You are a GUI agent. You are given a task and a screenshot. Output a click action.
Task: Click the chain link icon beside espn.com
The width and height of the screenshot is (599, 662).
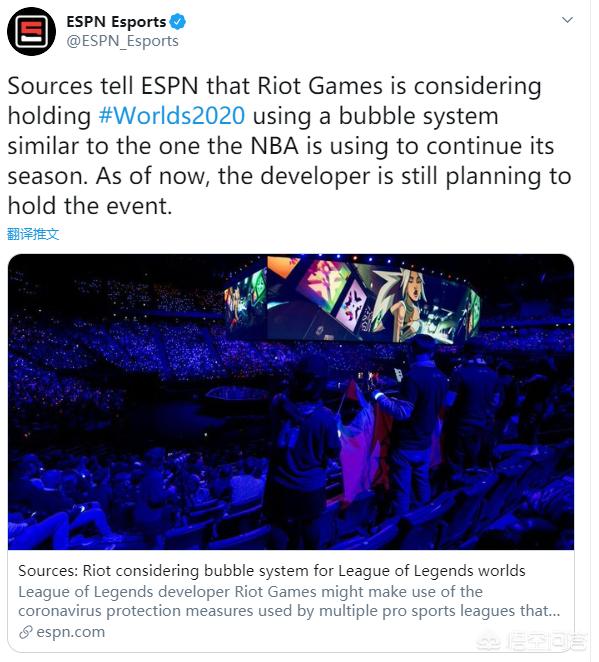pos(26,632)
